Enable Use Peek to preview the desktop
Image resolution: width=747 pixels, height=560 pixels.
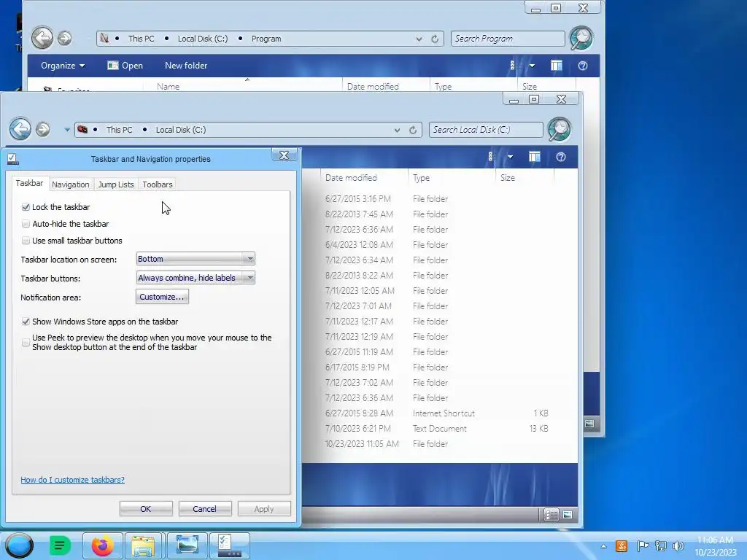coord(26,343)
